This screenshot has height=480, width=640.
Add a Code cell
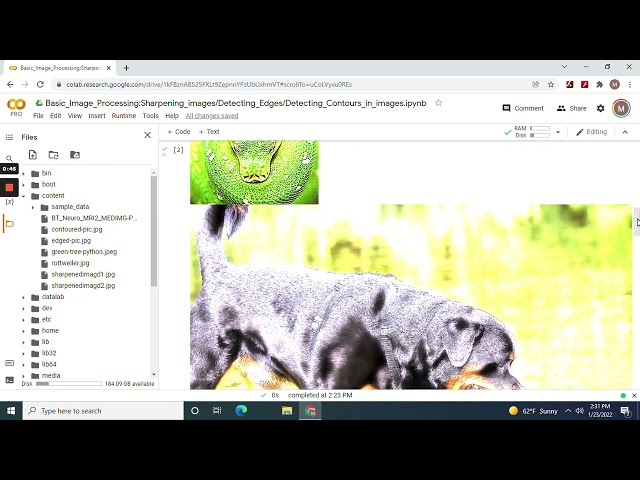point(179,131)
